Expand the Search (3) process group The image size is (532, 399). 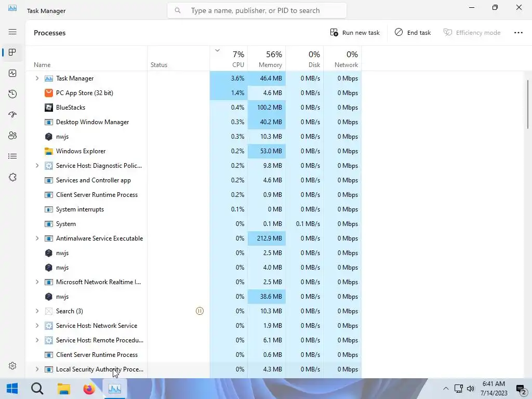(x=37, y=311)
